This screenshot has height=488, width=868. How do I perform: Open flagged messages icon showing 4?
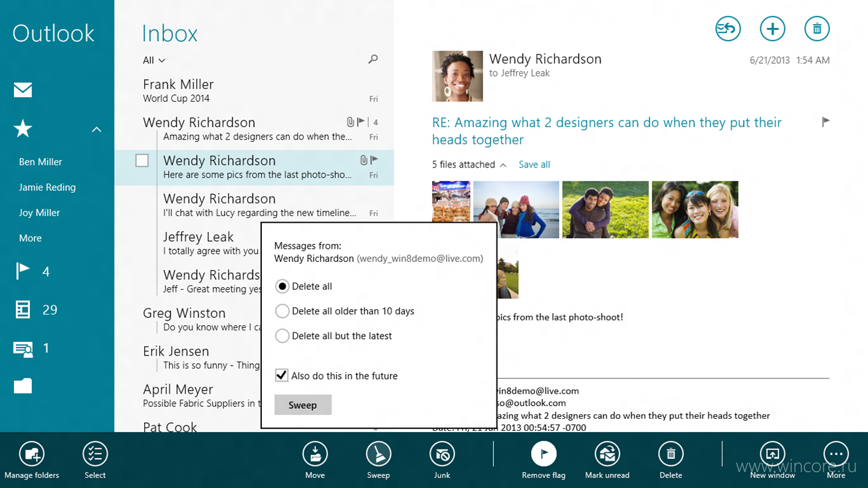[23, 271]
